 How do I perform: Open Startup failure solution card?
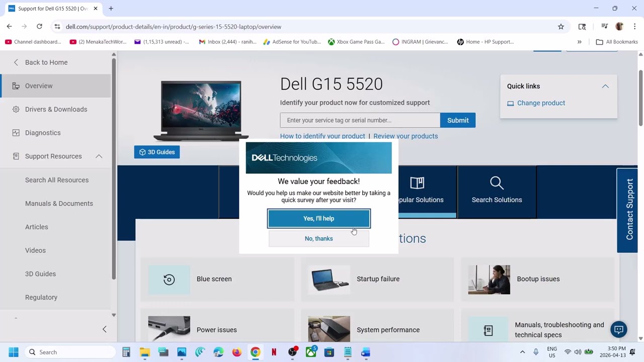(377, 279)
